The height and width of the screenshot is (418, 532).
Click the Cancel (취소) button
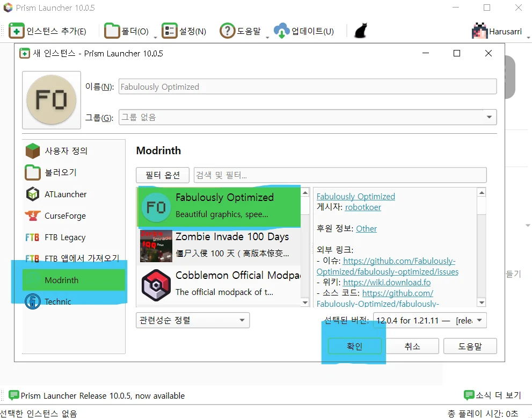pos(412,346)
